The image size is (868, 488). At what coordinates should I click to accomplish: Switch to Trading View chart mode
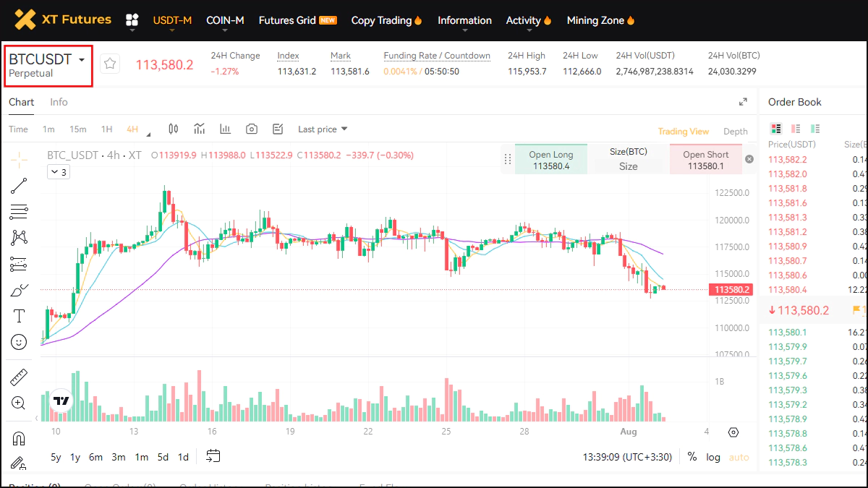[x=684, y=132]
